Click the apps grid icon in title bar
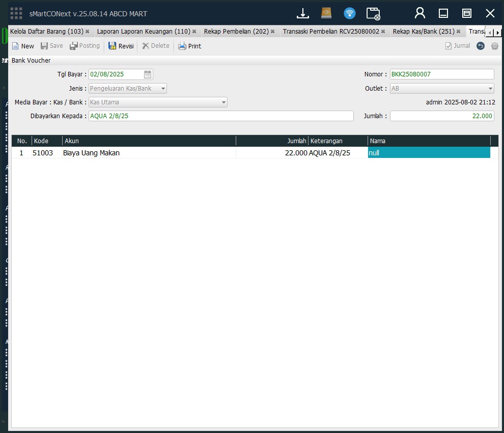This screenshot has width=504, height=433. pyautogui.click(x=16, y=13)
